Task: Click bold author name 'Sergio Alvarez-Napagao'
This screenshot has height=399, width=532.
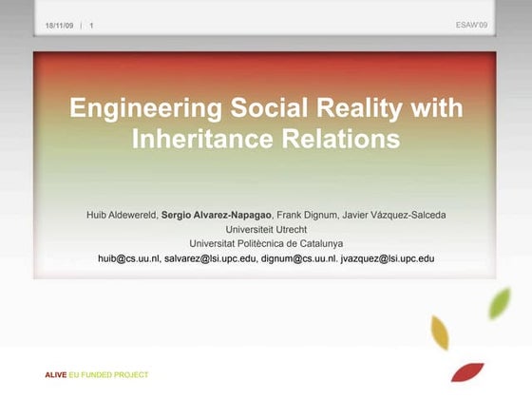Action: [217, 215]
